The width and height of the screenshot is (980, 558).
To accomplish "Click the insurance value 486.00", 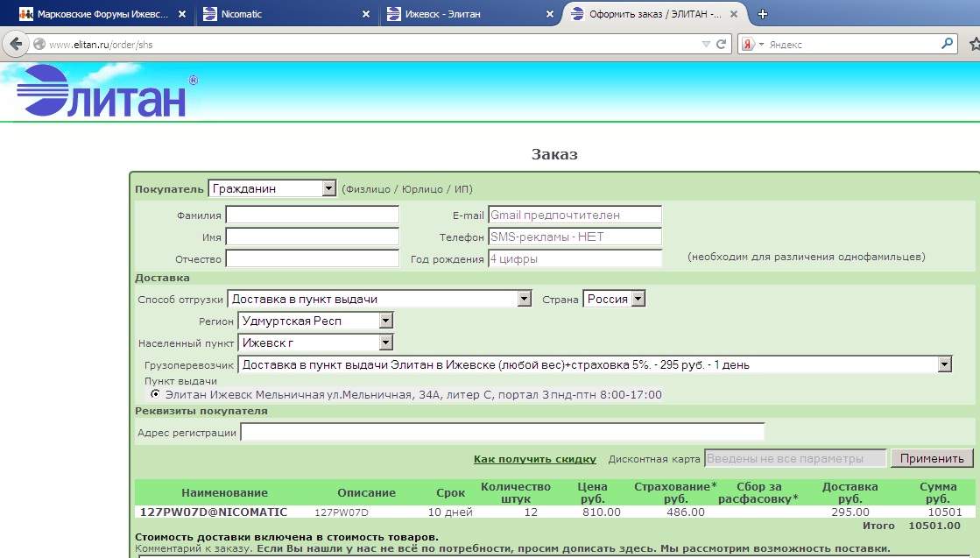I will tap(686, 512).
